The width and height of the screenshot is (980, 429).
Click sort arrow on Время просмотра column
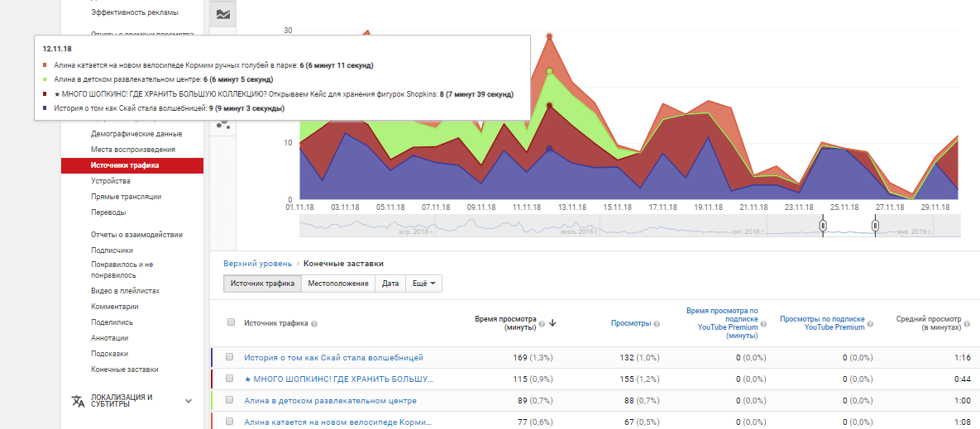552,323
